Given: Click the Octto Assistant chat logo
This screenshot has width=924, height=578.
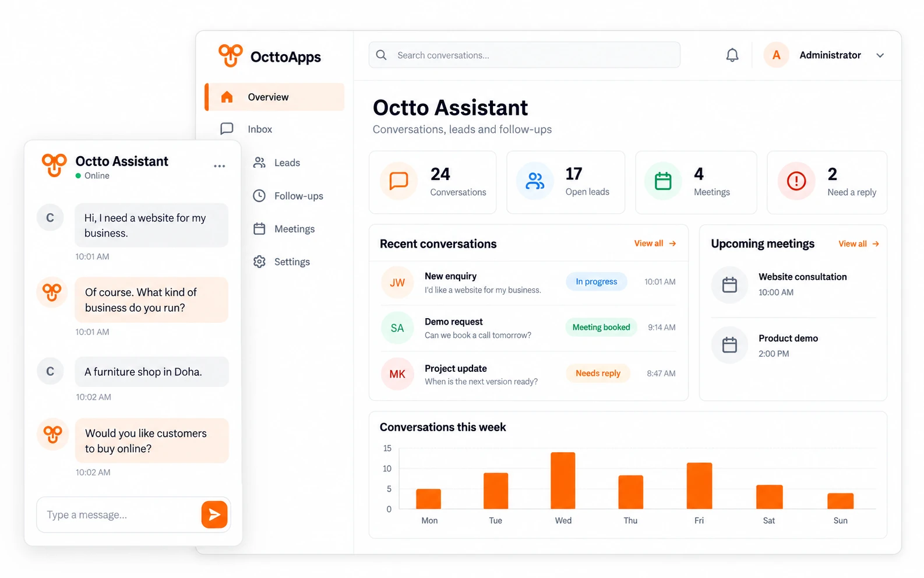Looking at the screenshot, I should click(x=54, y=165).
